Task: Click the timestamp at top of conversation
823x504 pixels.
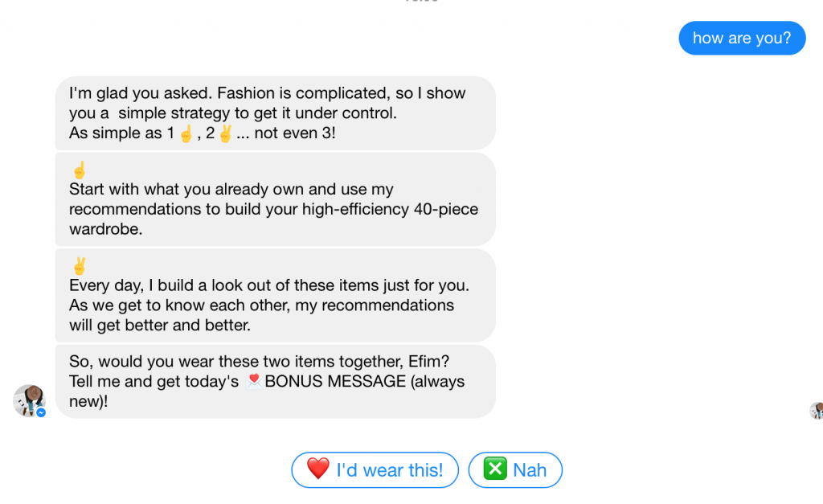Action: [x=421, y=1]
